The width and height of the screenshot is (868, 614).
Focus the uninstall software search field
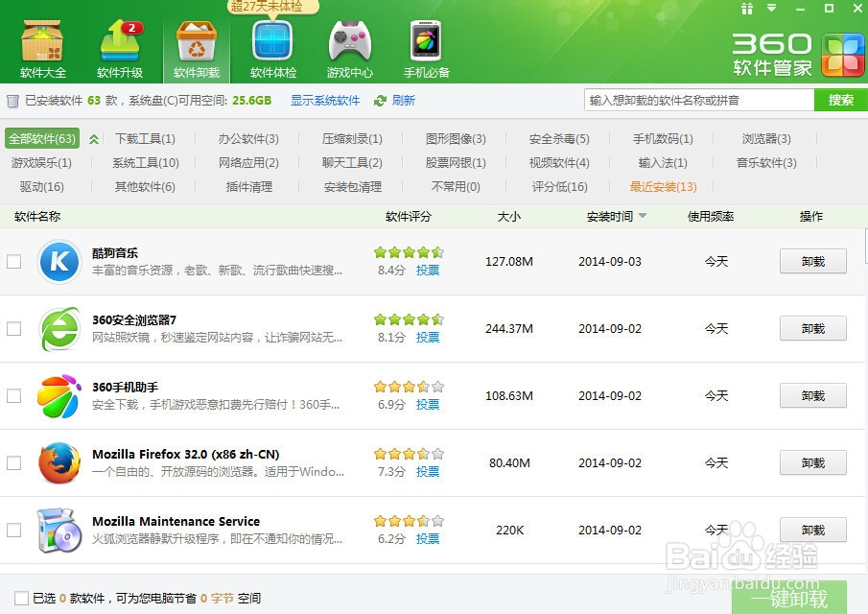(x=699, y=100)
